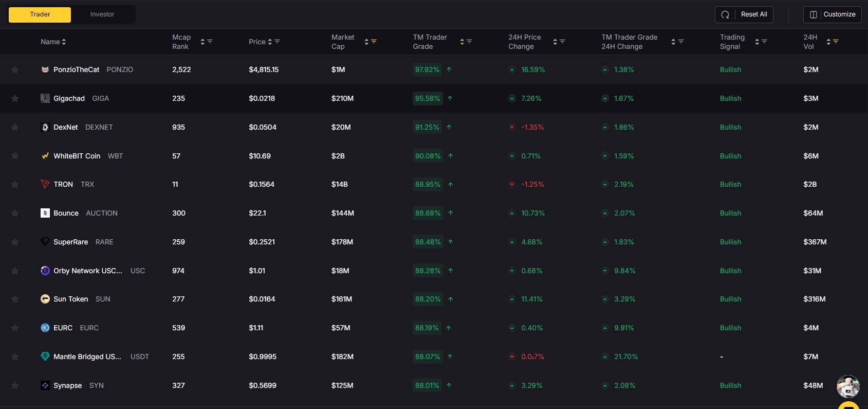This screenshot has height=409, width=868.
Task: Favorite DexNet with the star
Action: pyautogui.click(x=15, y=127)
